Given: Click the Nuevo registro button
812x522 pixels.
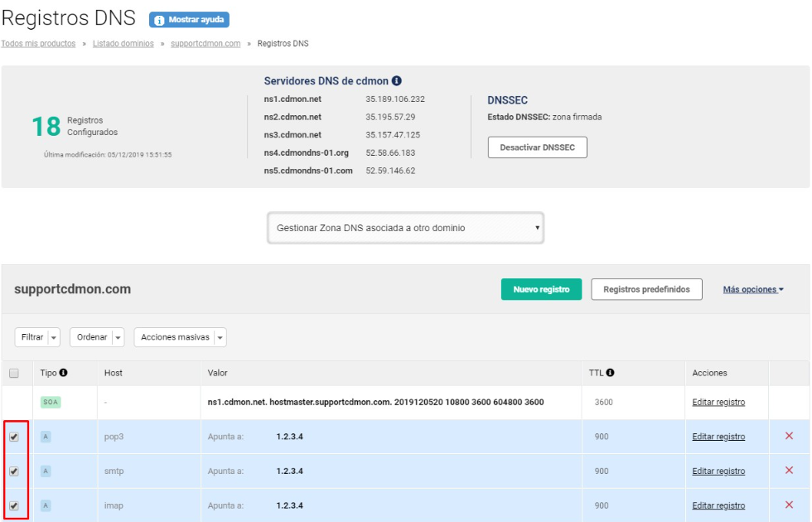Looking at the screenshot, I should tap(541, 289).
